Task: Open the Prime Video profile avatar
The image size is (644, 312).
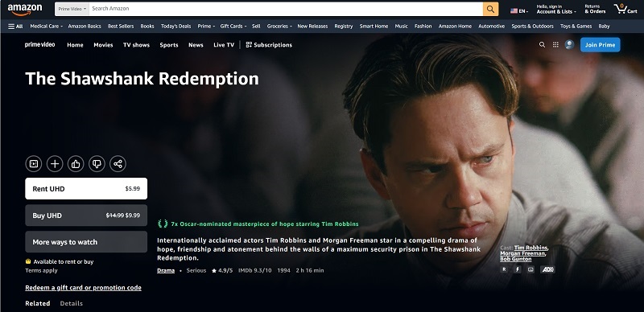Action: [x=569, y=45]
